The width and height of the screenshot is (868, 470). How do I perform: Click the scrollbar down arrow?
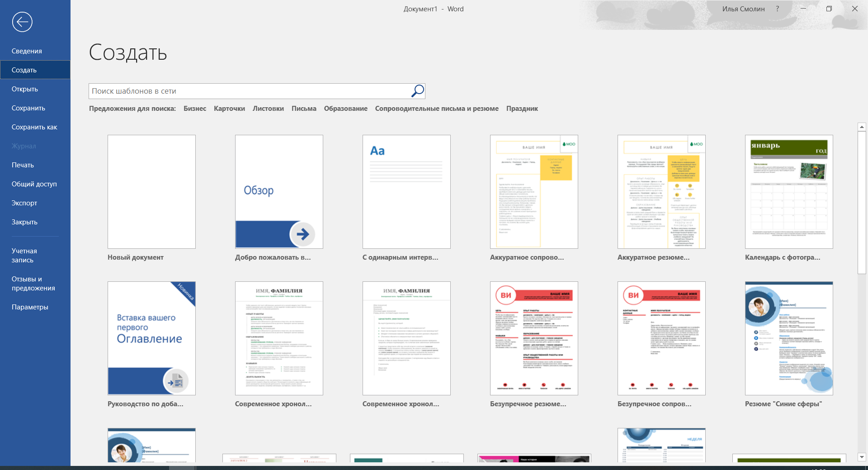tap(861, 457)
